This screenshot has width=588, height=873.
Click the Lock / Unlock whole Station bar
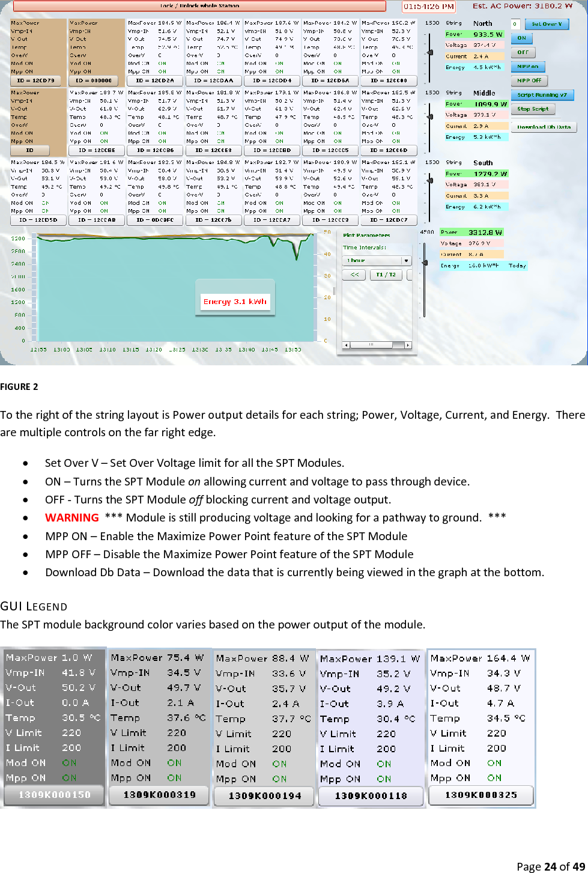point(200,6)
